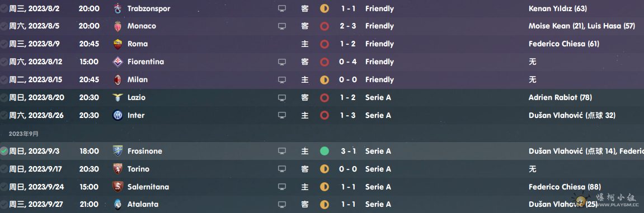Click scorer Kenan Yıldız (63)
This screenshot has width=644, height=213.
tap(558, 8)
